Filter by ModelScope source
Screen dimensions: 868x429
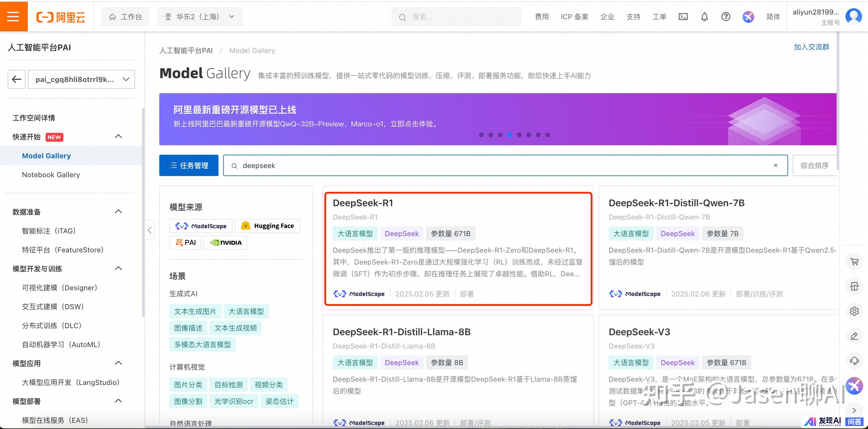tap(201, 226)
